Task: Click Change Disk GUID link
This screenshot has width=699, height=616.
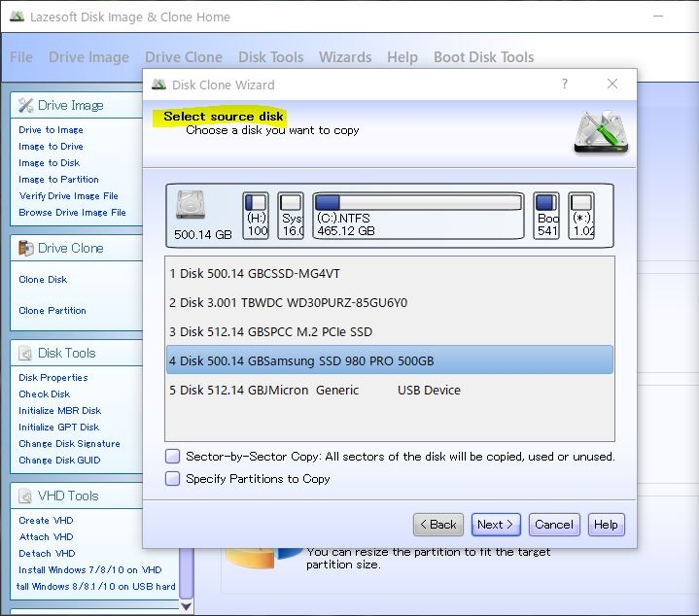Action: click(59, 460)
